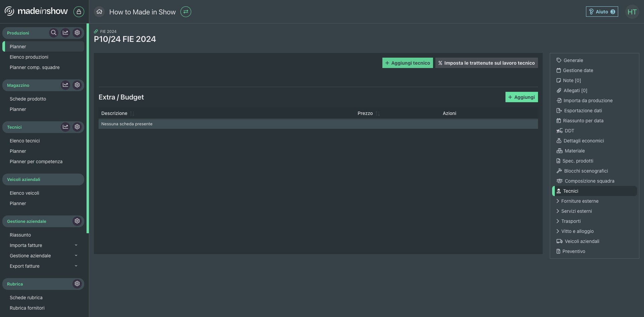Open Veicoli aziendali in the right panel

pos(578,241)
